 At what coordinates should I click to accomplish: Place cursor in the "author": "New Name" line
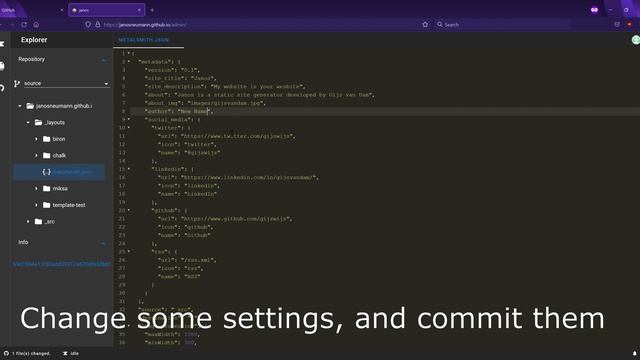click(x=179, y=111)
